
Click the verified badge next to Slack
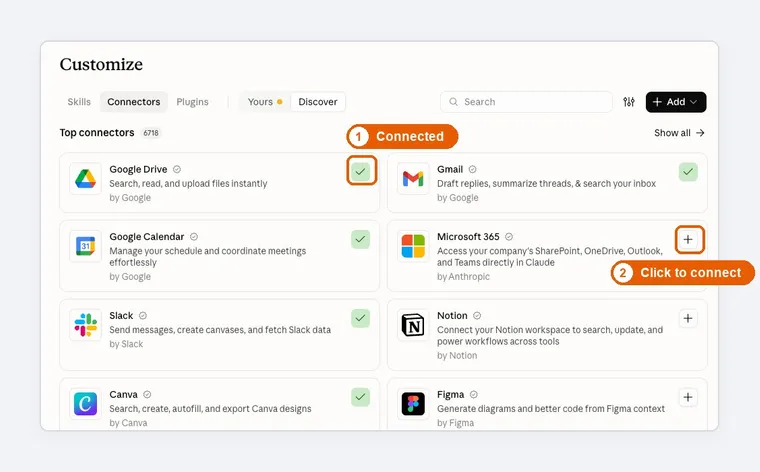point(142,315)
